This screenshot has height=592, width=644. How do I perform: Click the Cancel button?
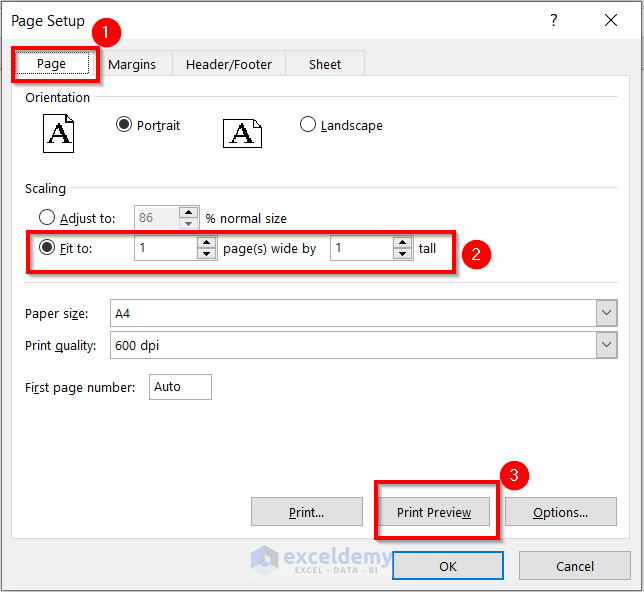click(x=575, y=566)
